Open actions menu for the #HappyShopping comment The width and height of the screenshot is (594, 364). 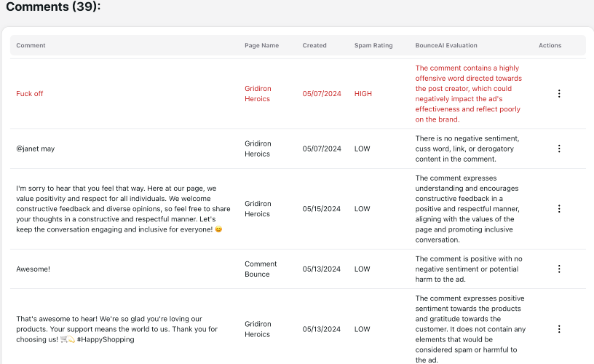tap(559, 329)
